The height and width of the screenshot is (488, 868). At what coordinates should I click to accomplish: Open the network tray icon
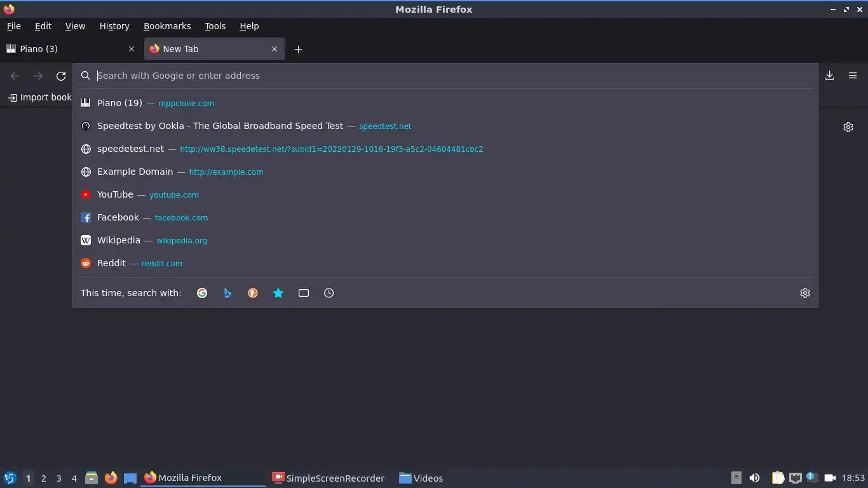tap(795, 478)
